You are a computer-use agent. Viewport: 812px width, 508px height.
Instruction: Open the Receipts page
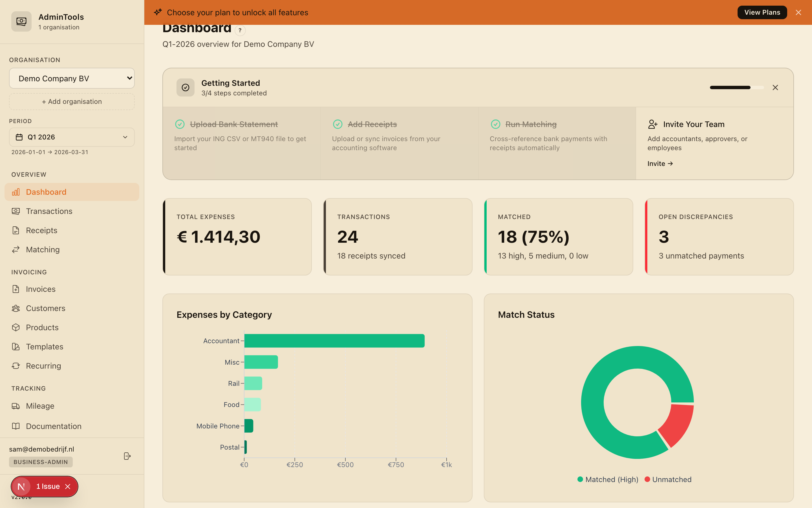coord(72,230)
